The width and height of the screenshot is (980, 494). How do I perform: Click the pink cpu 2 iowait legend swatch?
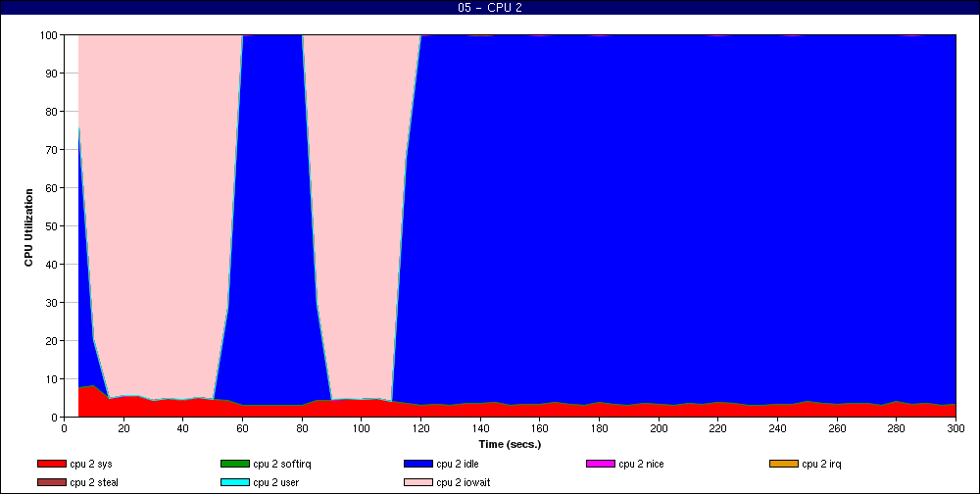coord(418,482)
